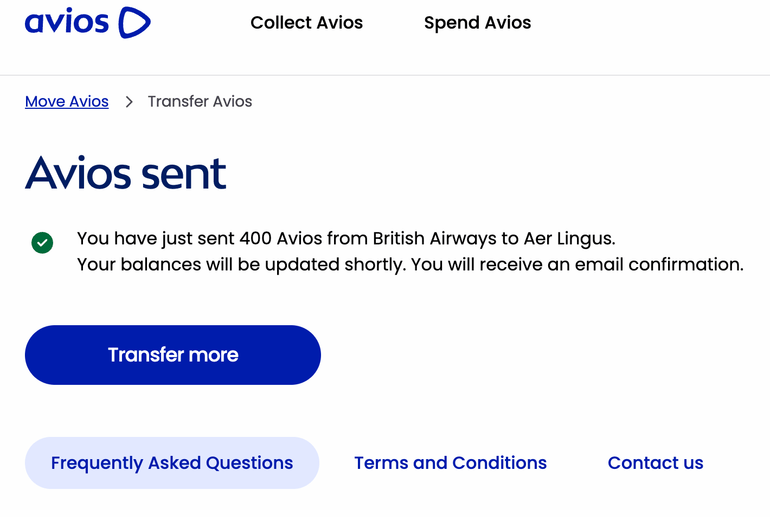Click the Transfer Avios breadcrumb text
This screenshot has height=517, width=770.
tap(200, 102)
